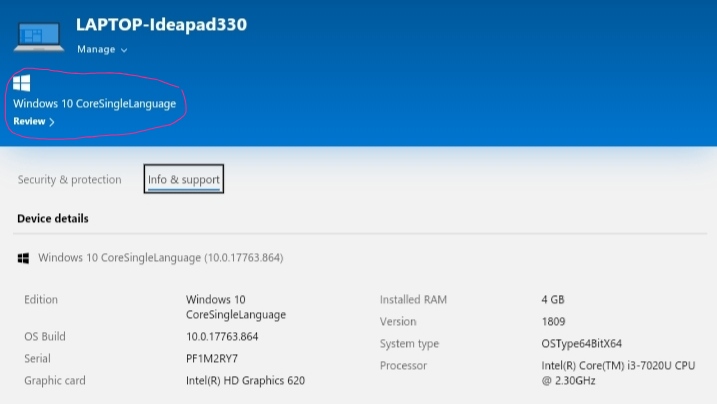Click the OS Build value 10.0.17763.864
717x404 pixels.
222,337
